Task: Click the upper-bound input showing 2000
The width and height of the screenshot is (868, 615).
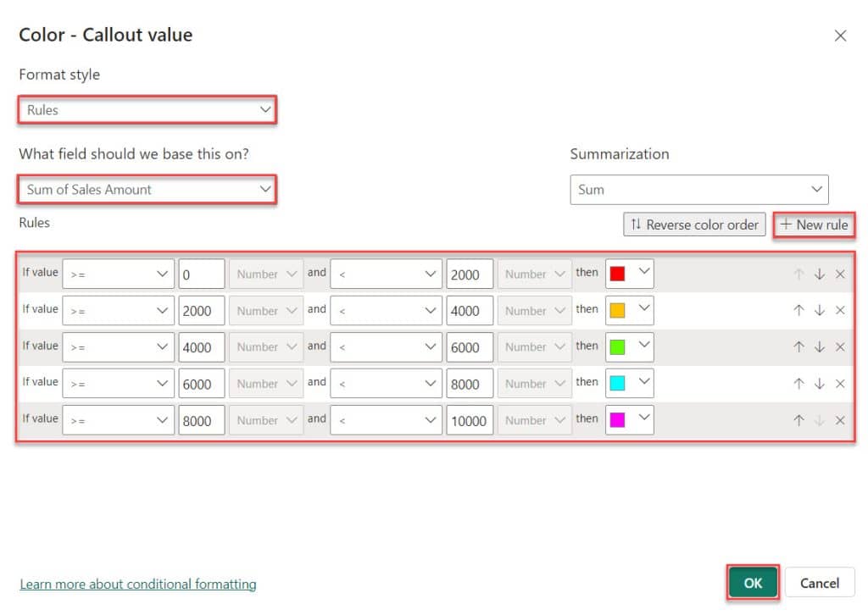Action: (470, 274)
